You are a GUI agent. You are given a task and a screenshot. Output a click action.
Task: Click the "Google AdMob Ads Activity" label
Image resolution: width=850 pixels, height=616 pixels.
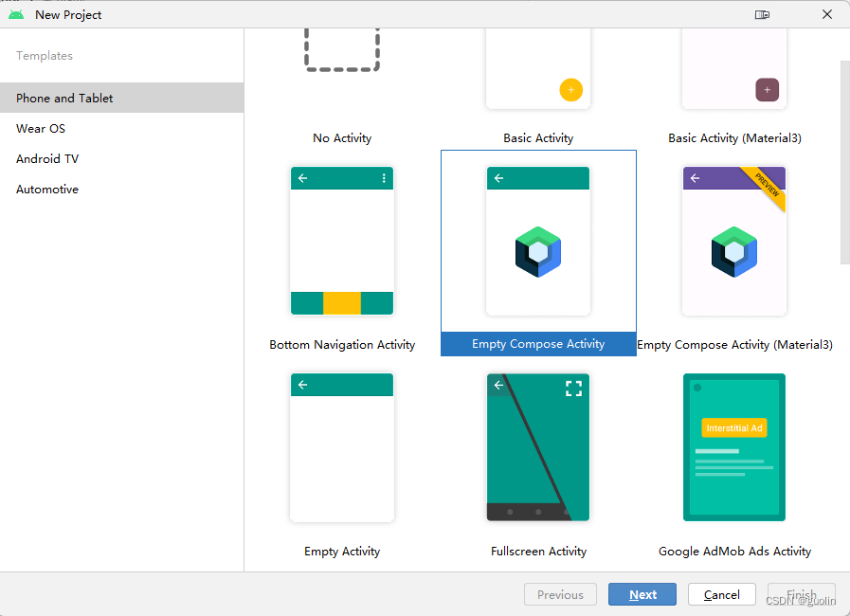coord(734,552)
